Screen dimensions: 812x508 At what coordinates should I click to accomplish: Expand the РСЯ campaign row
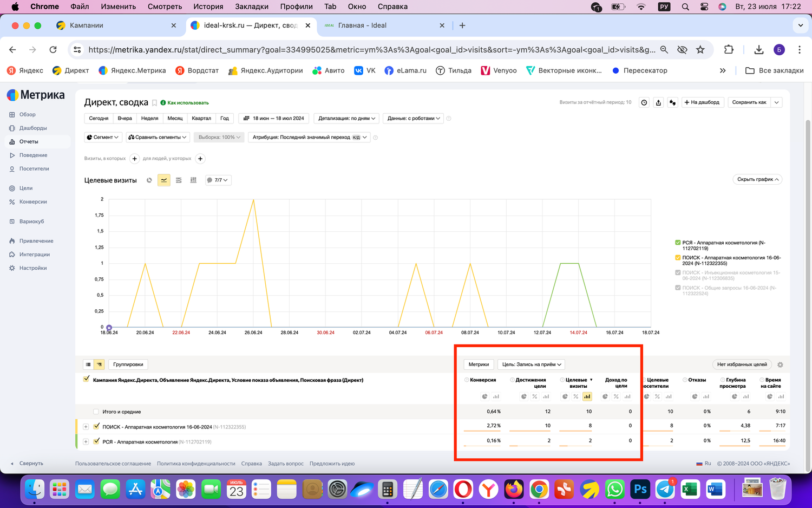(x=86, y=442)
